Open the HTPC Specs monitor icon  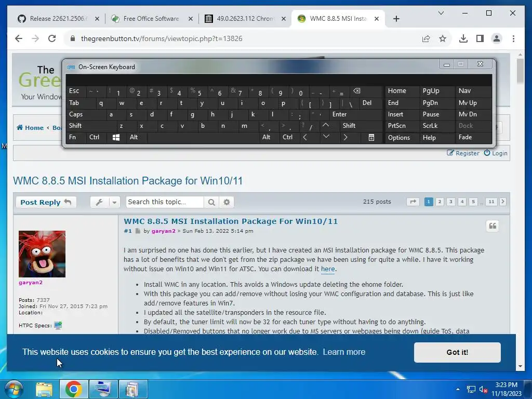pos(58,325)
